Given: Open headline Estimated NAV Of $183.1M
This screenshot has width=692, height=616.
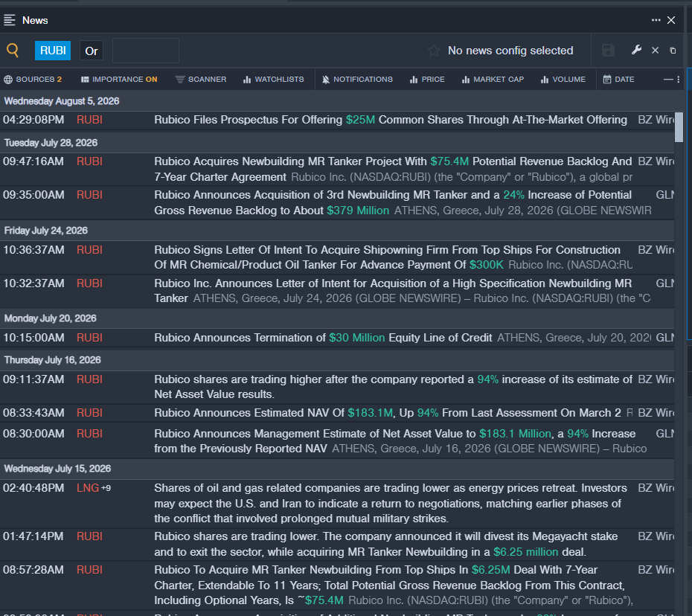Looking at the screenshot, I should click(388, 413).
